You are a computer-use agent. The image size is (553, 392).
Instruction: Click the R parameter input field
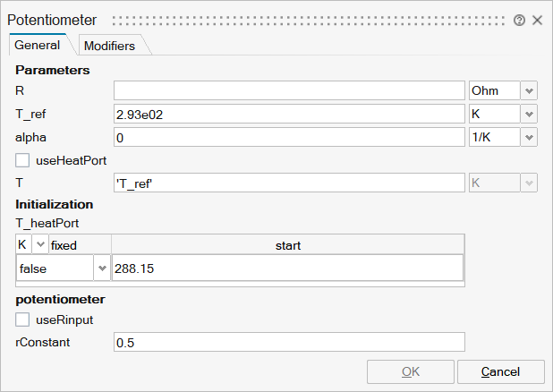[x=289, y=90]
